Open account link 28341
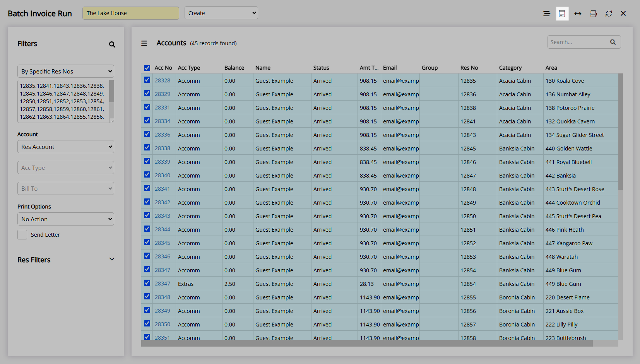The image size is (640, 364). pyautogui.click(x=163, y=189)
